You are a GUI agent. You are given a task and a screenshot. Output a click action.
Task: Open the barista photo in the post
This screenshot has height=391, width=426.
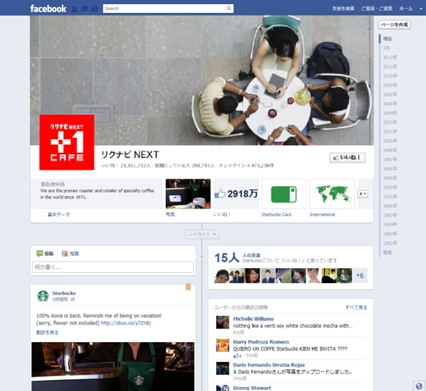113,366
